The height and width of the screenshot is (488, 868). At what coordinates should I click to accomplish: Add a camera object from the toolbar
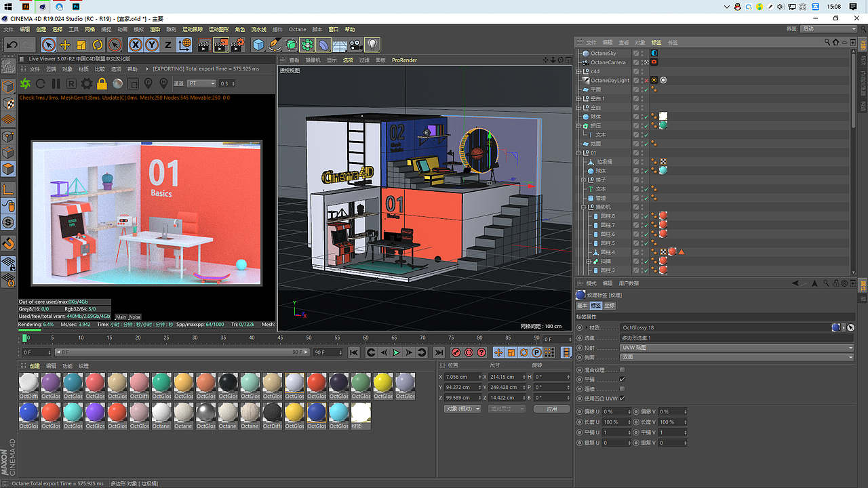[x=356, y=45]
